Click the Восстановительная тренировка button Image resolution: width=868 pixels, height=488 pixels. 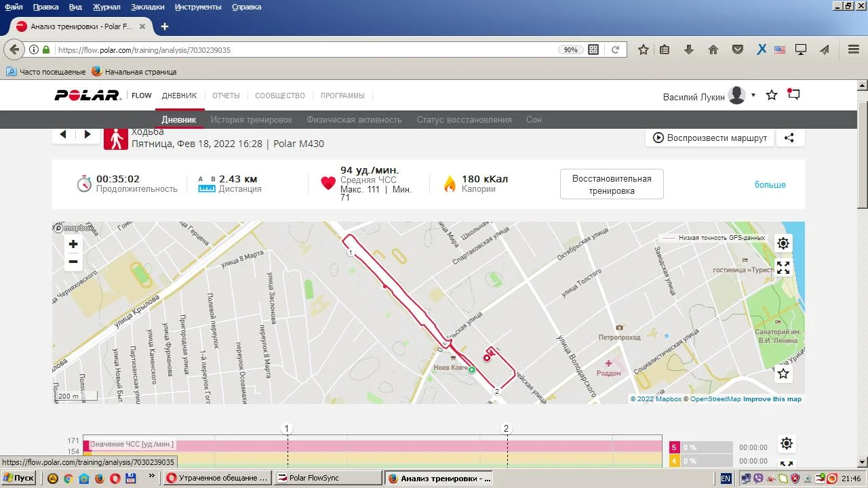[x=612, y=184]
